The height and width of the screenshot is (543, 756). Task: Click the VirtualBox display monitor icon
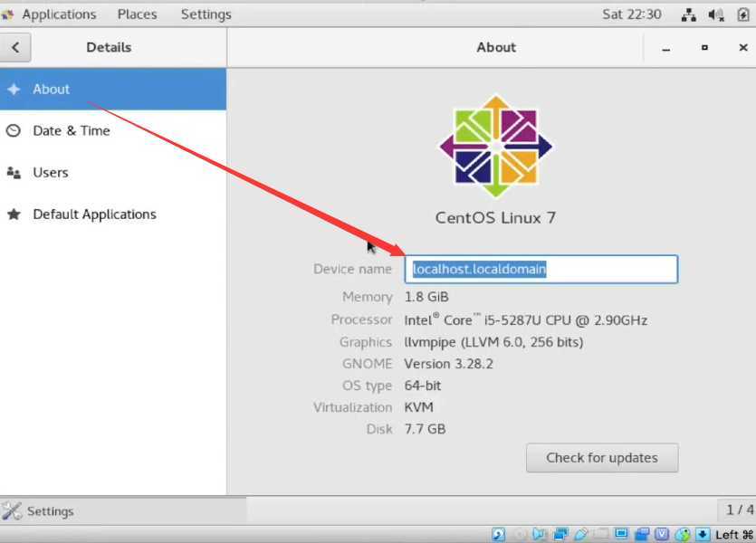(621, 533)
